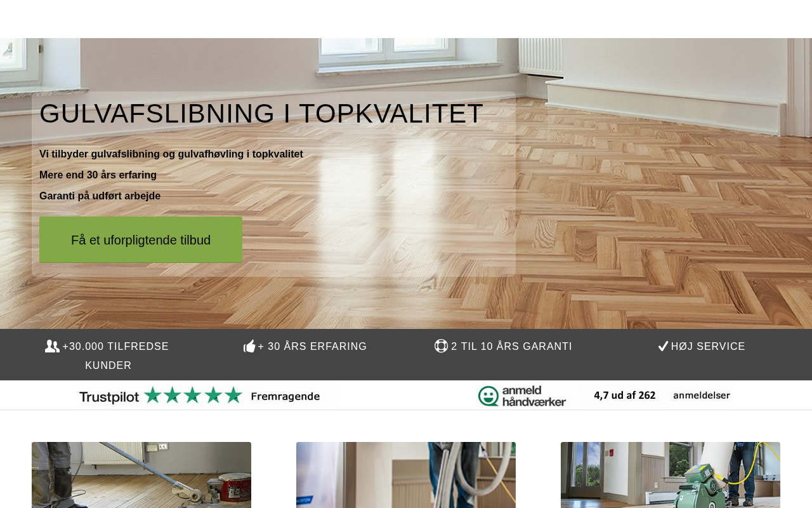Image resolution: width=812 pixels, height=508 pixels.
Task: Click the 'anmeldelser' reviews text
Action: point(702,396)
